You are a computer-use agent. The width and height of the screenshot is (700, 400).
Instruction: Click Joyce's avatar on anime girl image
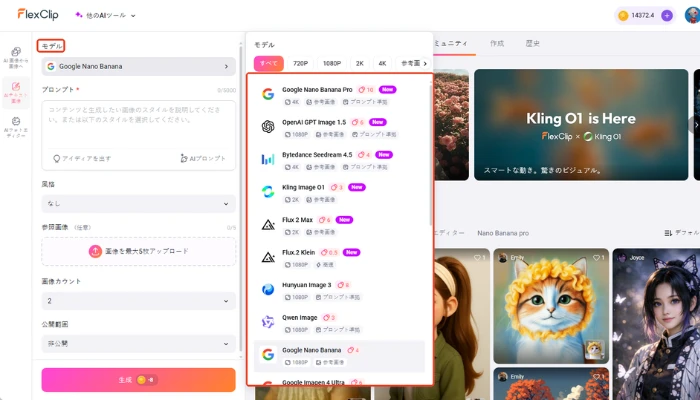coord(621,258)
